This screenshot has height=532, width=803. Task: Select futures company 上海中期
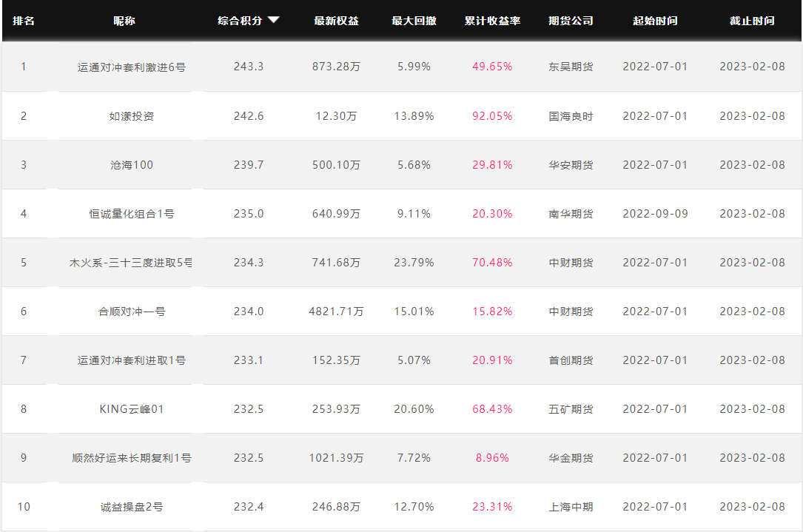(x=571, y=507)
